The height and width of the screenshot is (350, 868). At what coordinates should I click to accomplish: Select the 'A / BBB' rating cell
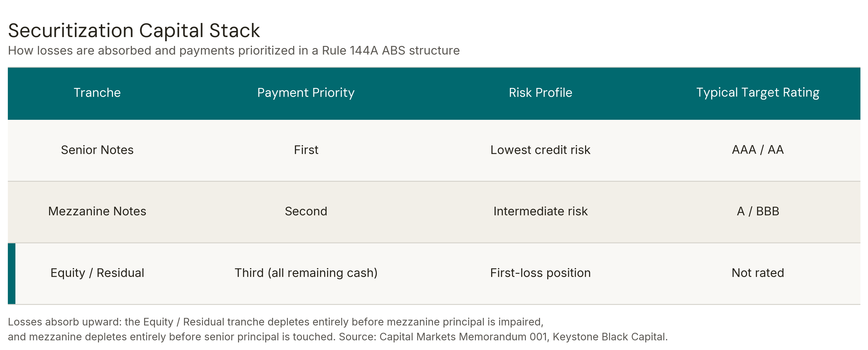tap(758, 211)
